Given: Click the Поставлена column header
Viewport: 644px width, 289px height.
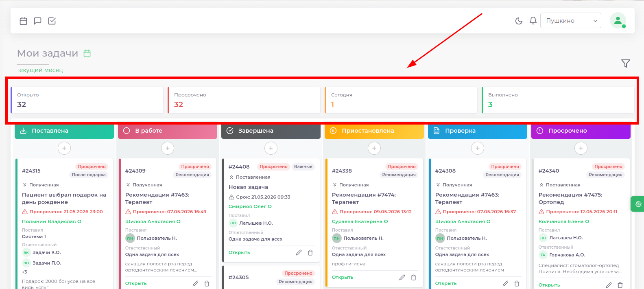Looking at the screenshot, I should click(x=64, y=131).
